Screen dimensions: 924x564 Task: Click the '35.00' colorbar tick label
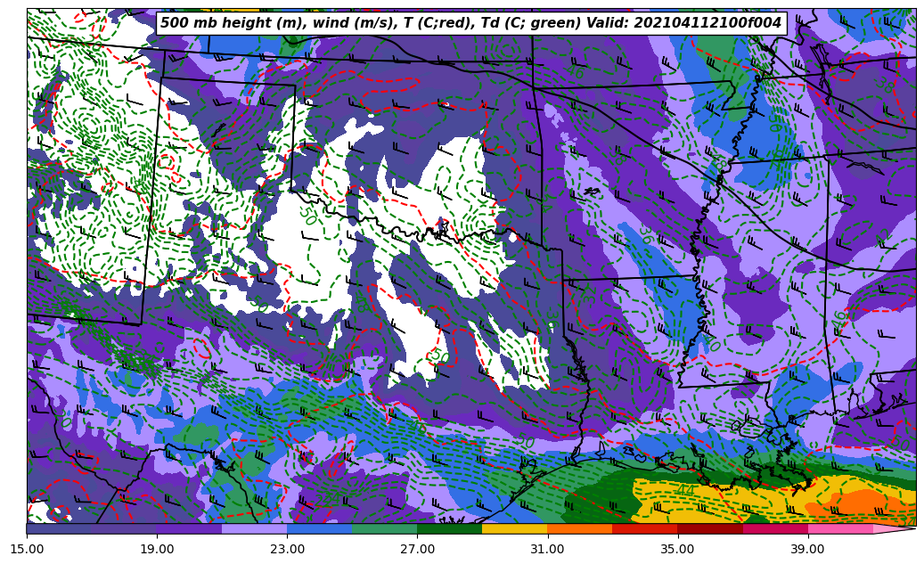678,549
